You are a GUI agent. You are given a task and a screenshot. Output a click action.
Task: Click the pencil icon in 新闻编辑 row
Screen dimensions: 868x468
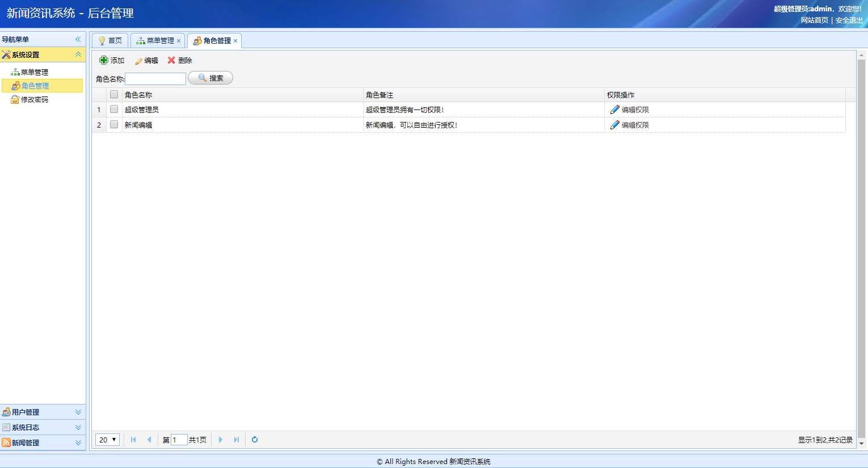point(614,125)
